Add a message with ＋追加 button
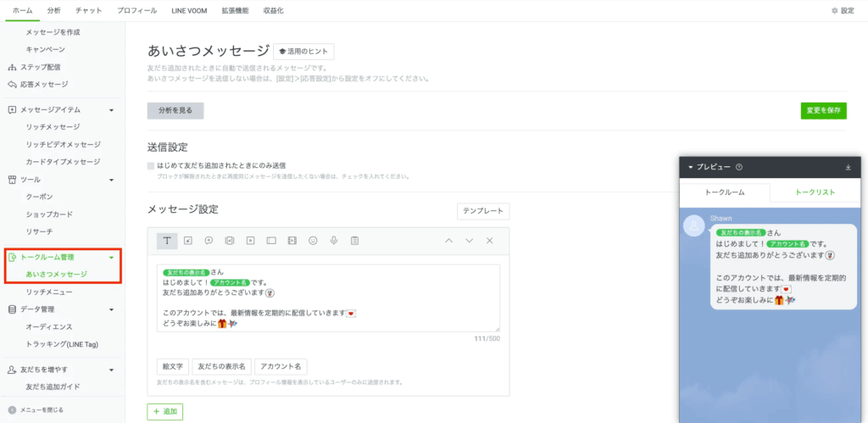Screen dimensions: 868x423 (x=165, y=411)
